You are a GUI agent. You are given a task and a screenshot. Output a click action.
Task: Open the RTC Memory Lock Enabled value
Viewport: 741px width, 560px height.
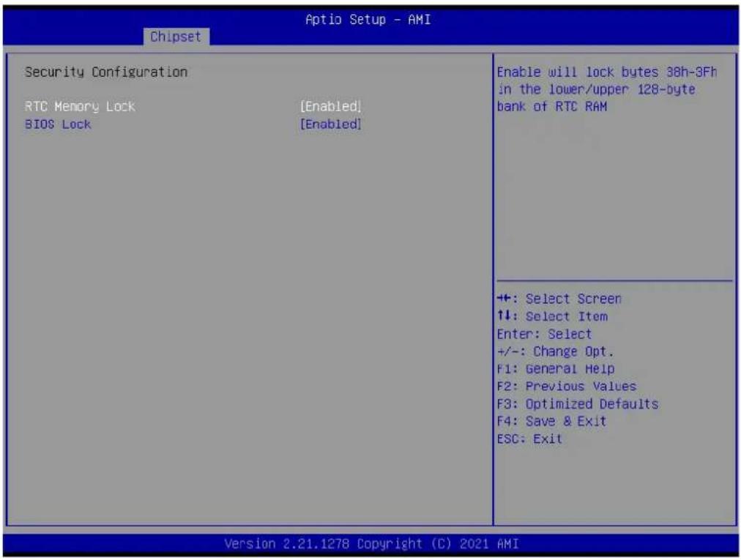330,106
